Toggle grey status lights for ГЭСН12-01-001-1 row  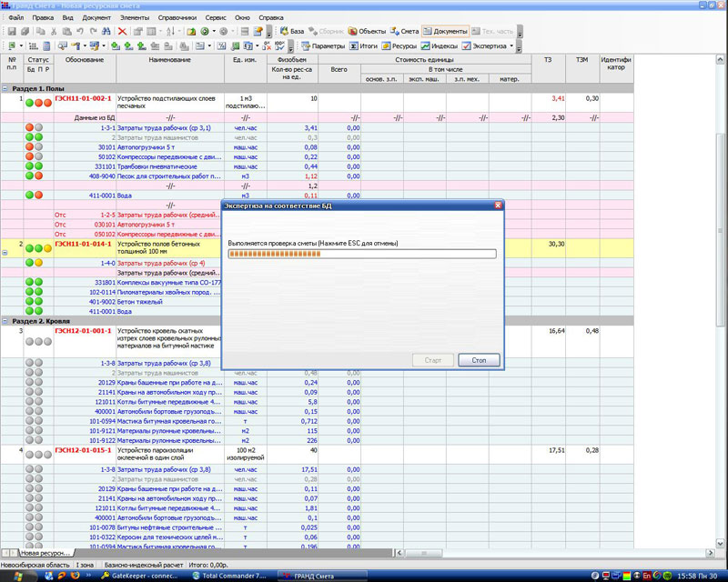38,342
